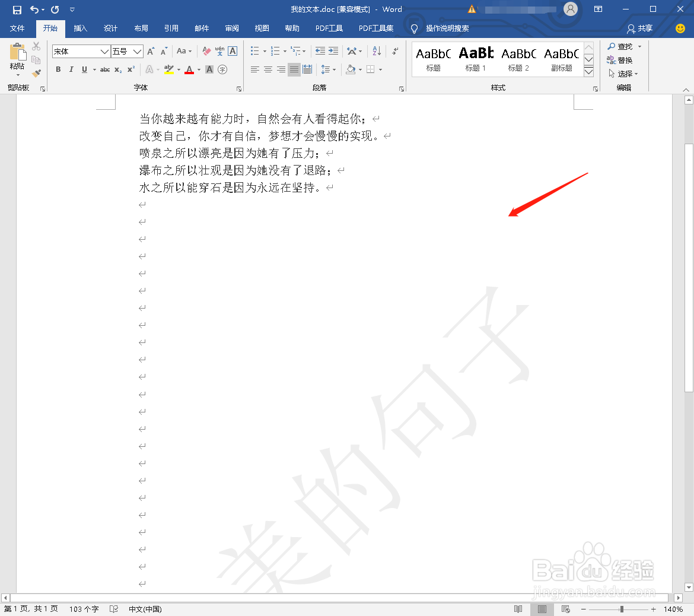The width and height of the screenshot is (694, 616).
Task: Apply strikethrough to text
Action: [104, 69]
